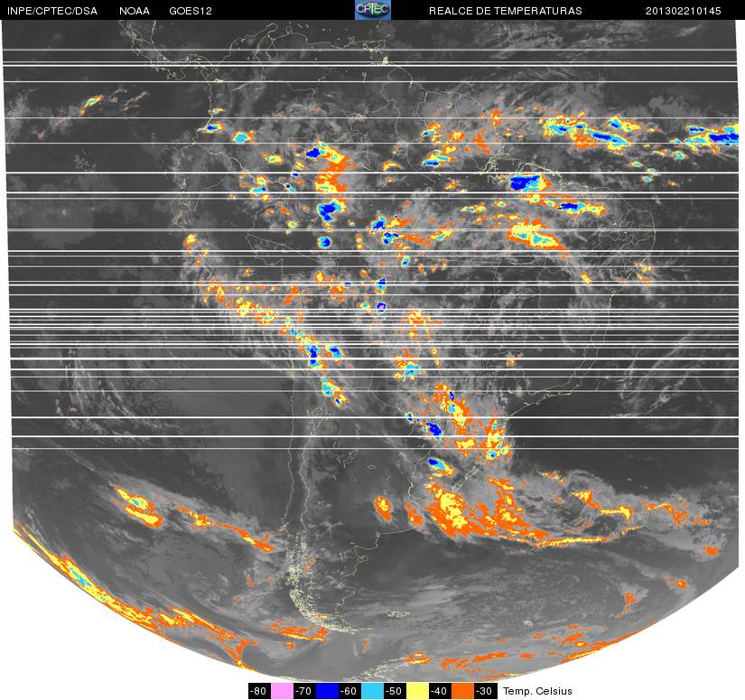
Task: Select the pink -80 to -70 legend swatch
Action: click(283, 691)
